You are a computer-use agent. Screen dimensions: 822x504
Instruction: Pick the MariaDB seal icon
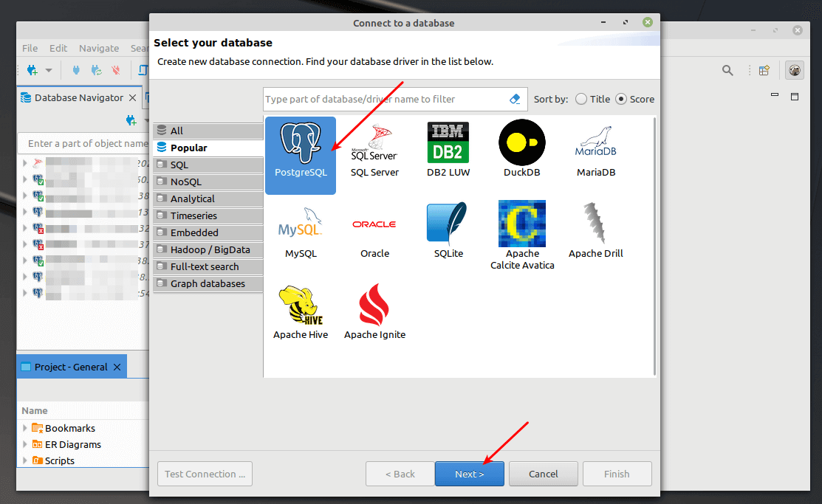click(595, 148)
